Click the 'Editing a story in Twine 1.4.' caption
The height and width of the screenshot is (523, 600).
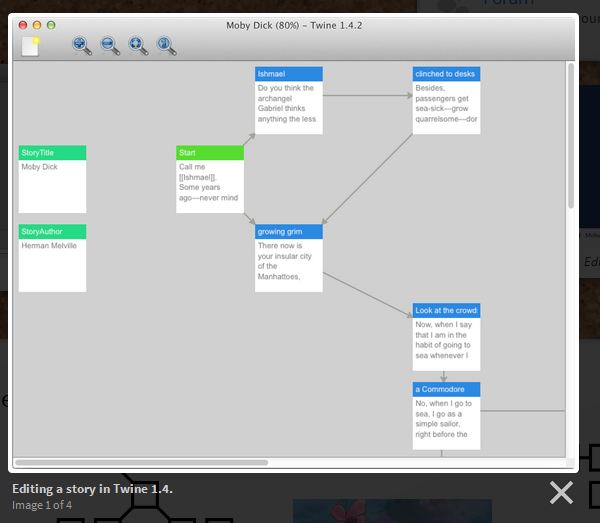(92, 489)
